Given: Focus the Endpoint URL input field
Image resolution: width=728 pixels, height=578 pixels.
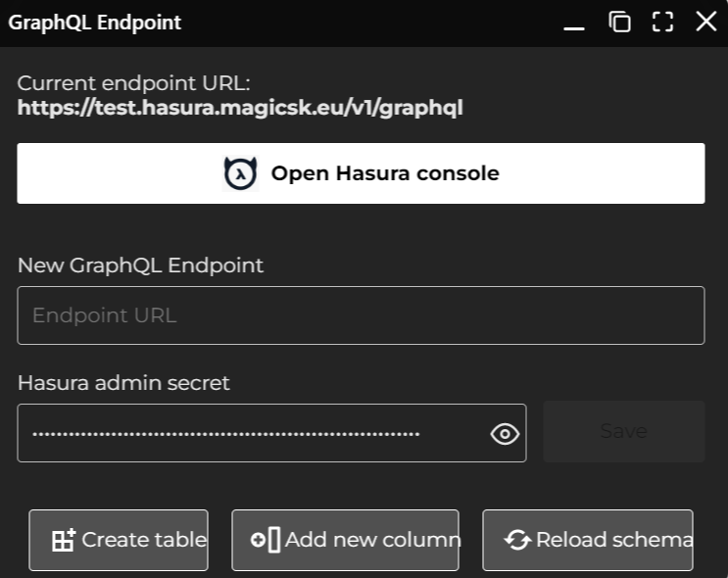Looking at the screenshot, I should [361, 315].
